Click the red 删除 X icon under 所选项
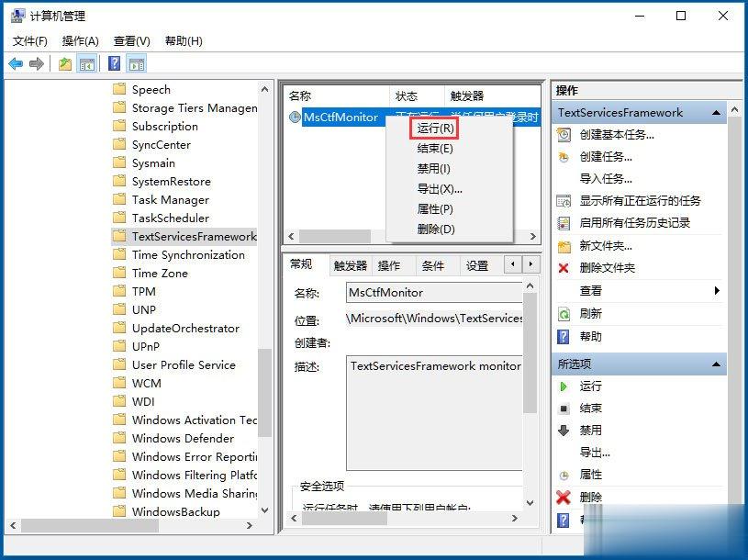 [563, 498]
